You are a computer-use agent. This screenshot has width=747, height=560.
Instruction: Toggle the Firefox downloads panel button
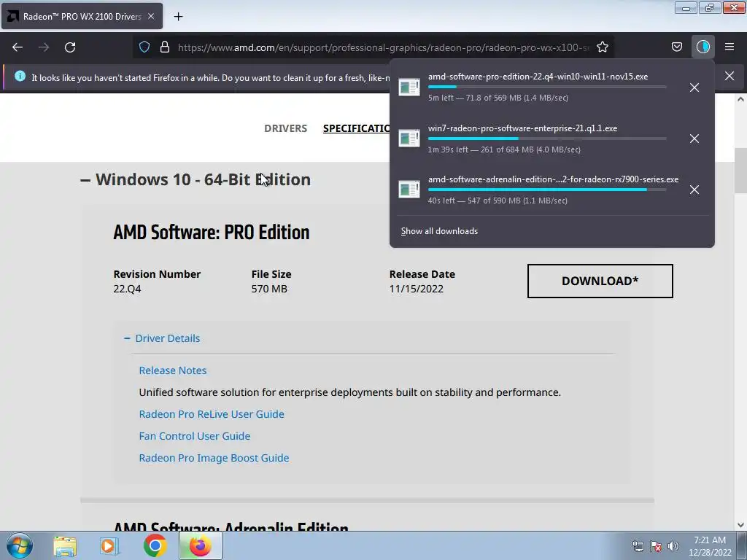(703, 47)
